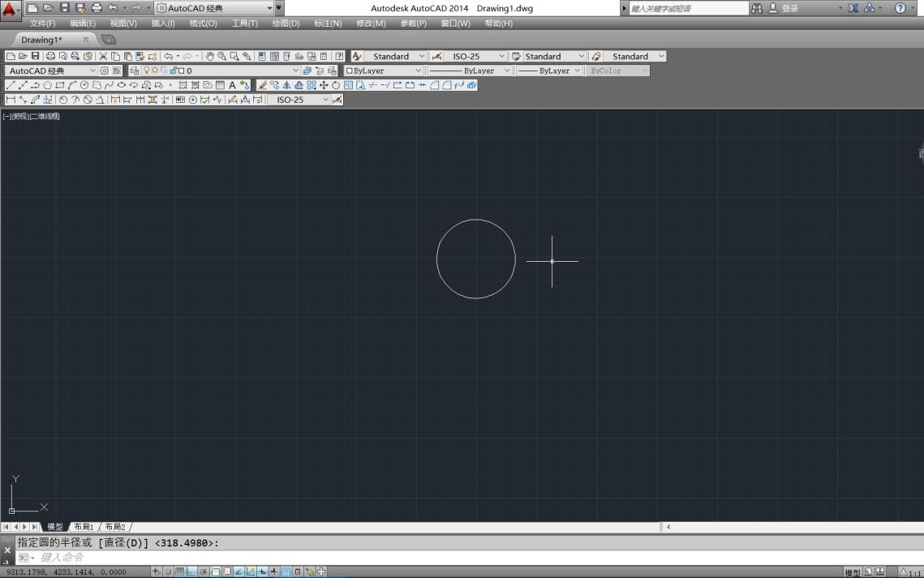Open the 绘图(D) menu
This screenshot has height=578, width=924.
[x=286, y=24]
